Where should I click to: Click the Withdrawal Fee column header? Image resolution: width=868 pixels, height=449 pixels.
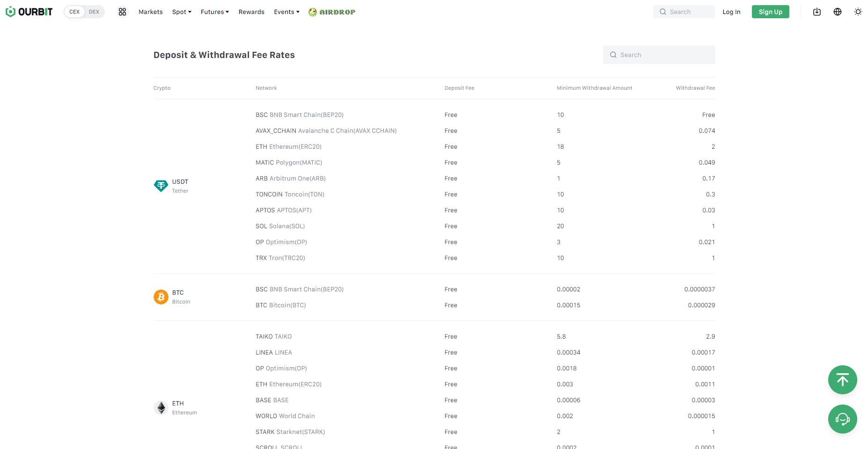[695, 88]
